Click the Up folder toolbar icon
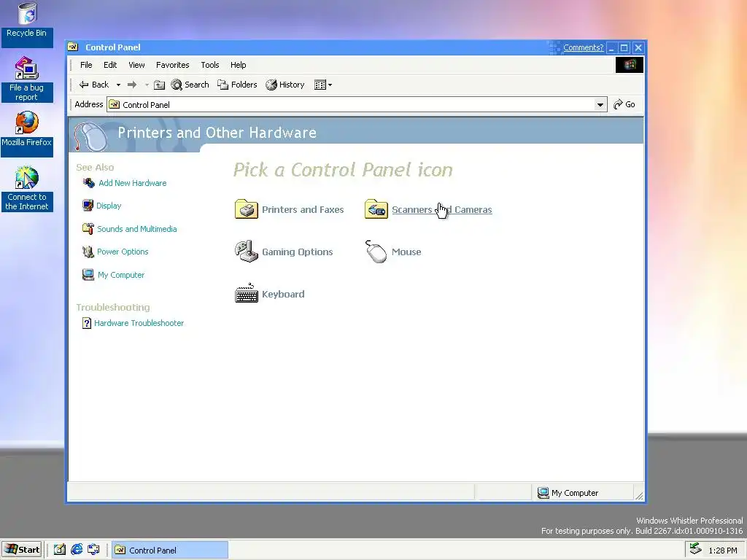 point(160,85)
